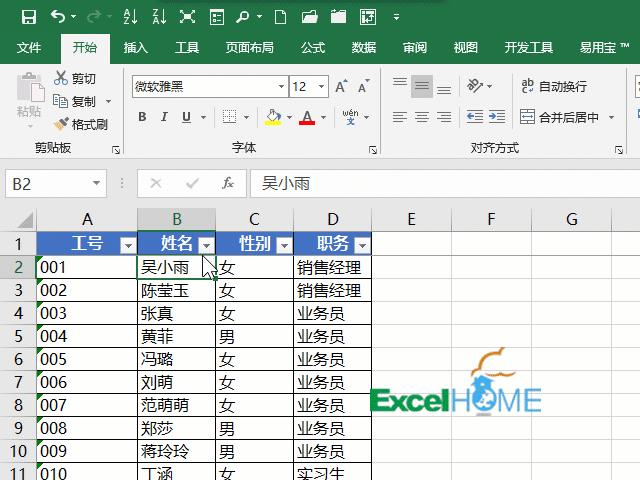This screenshot has height=480, width=640.
Task: Decrease font size button
Action: [363, 86]
